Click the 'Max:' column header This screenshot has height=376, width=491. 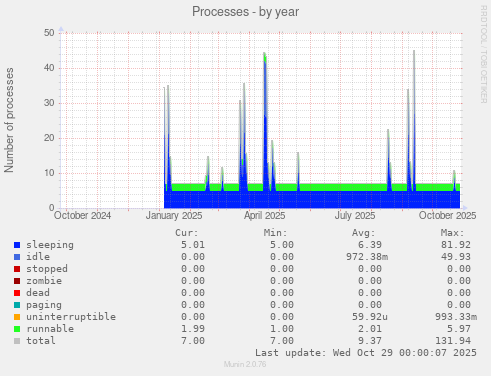pos(452,233)
